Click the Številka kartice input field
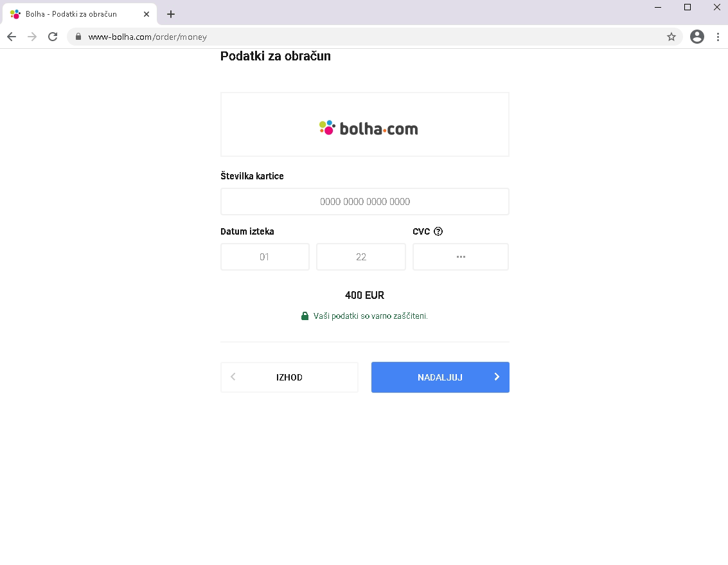Image resolution: width=728 pixels, height=565 pixels. tap(365, 202)
